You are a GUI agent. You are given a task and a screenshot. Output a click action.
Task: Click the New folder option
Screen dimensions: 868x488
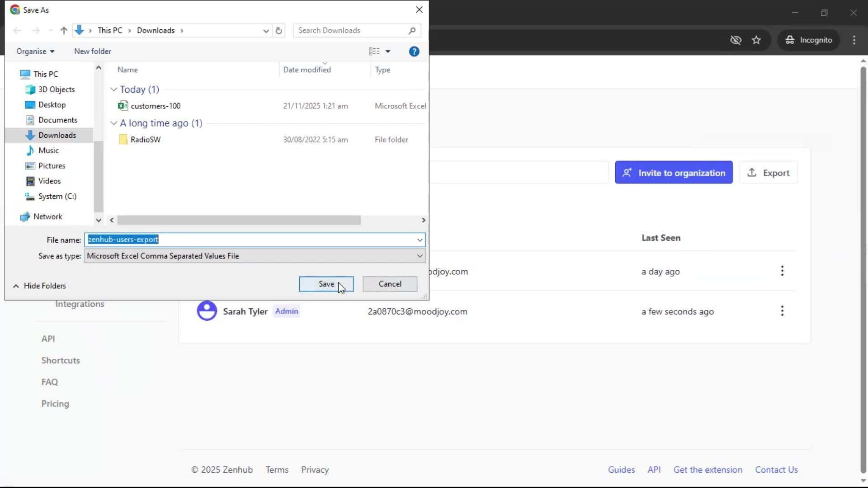(x=92, y=51)
